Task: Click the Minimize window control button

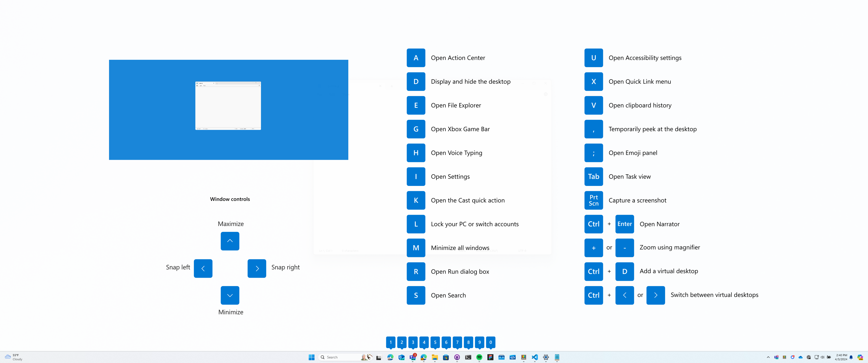Action: [230, 295]
